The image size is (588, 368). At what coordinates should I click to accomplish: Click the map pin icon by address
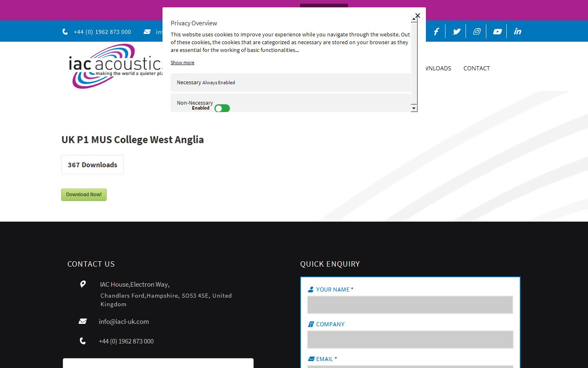(x=83, y=284)
